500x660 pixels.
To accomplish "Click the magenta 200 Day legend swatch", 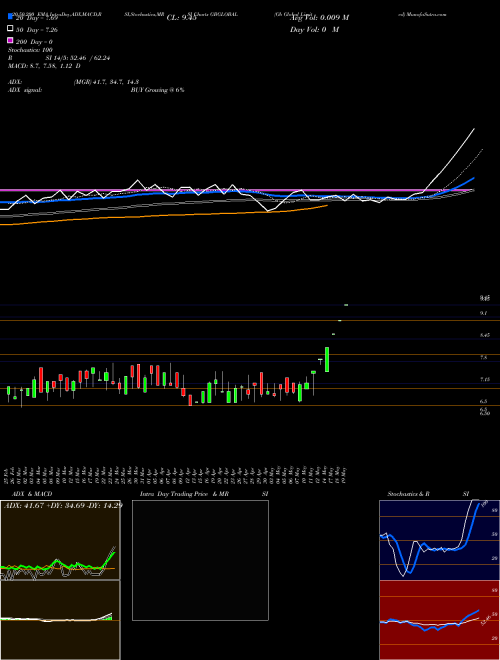I will (x=10, y=40).
